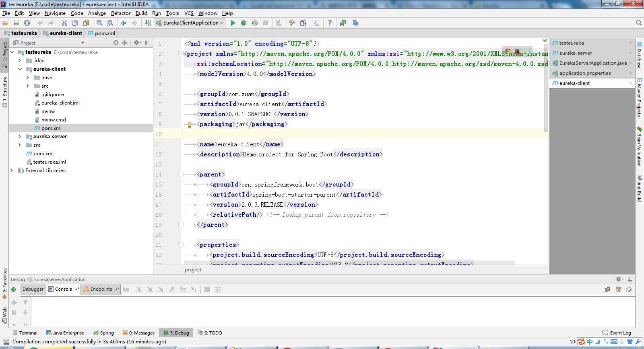Viewport: 644px width, 349px height.
Task: Hide the Project panel with the hide icon
Action: (x=148, y=43)
